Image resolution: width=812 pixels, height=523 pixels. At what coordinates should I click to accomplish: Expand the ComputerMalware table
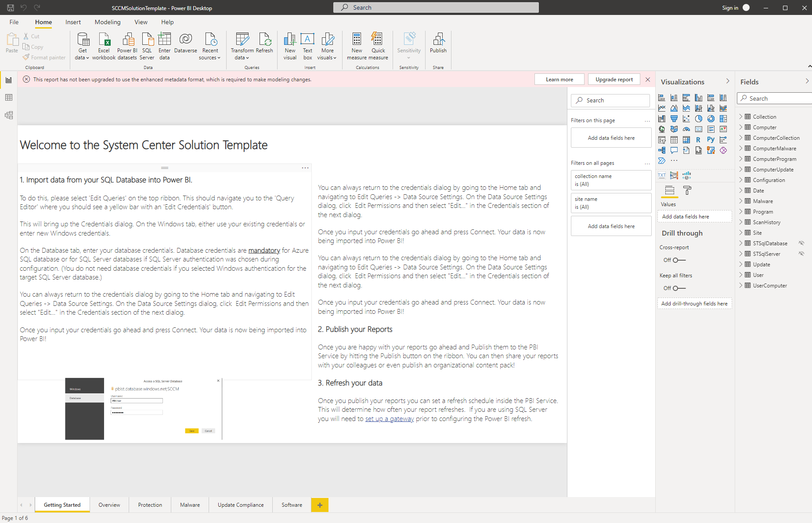point(741,148)
